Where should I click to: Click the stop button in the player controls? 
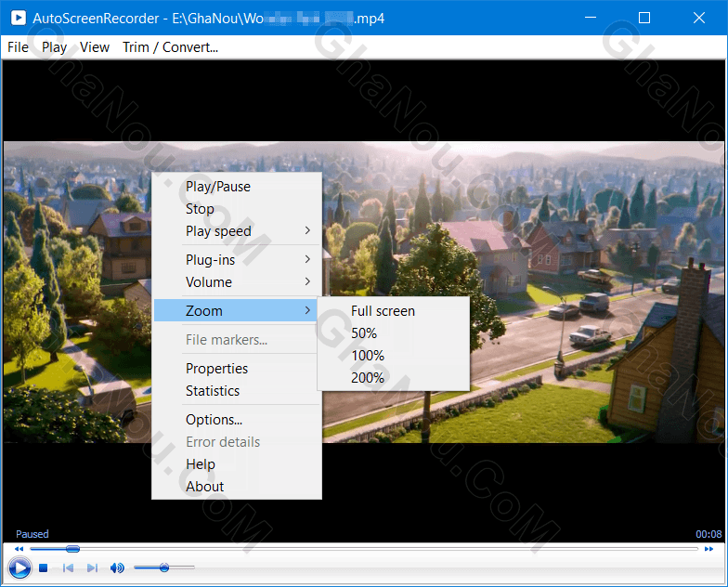tap(43, 567)
